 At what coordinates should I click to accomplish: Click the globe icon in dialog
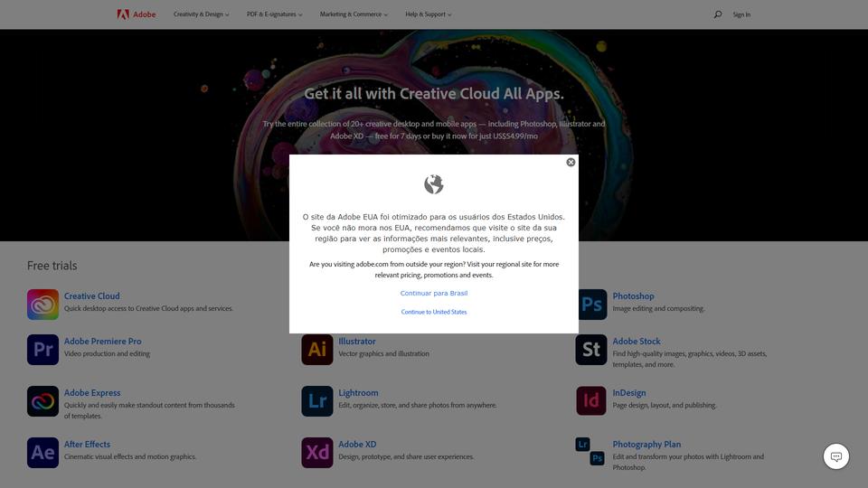(434, 184)
